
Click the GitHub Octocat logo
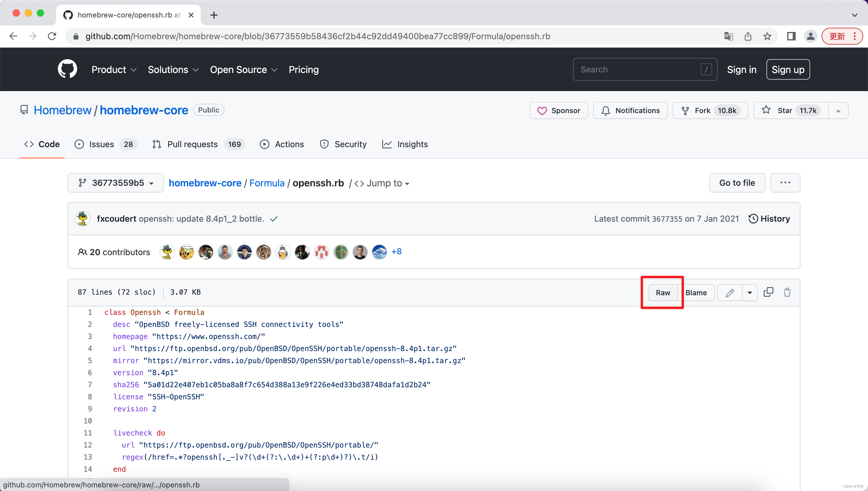coord(68,69)
